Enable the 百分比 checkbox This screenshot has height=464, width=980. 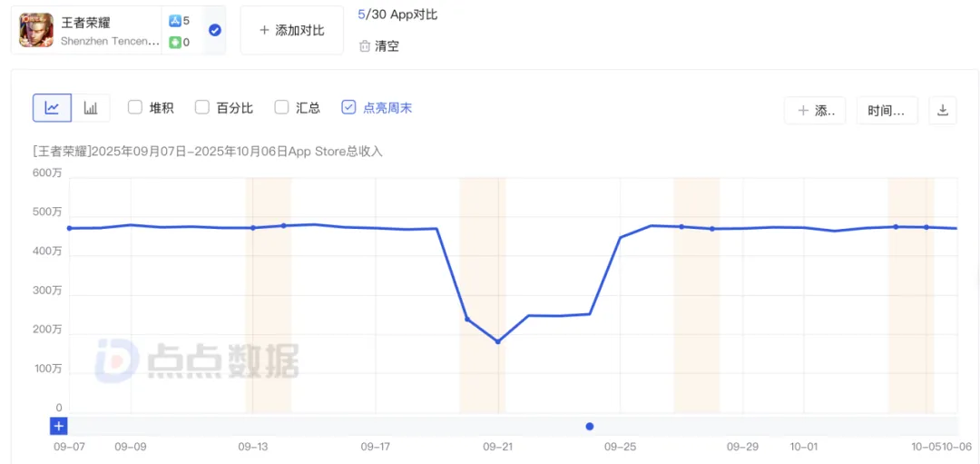pyautogui.click(x=201, y=107)
